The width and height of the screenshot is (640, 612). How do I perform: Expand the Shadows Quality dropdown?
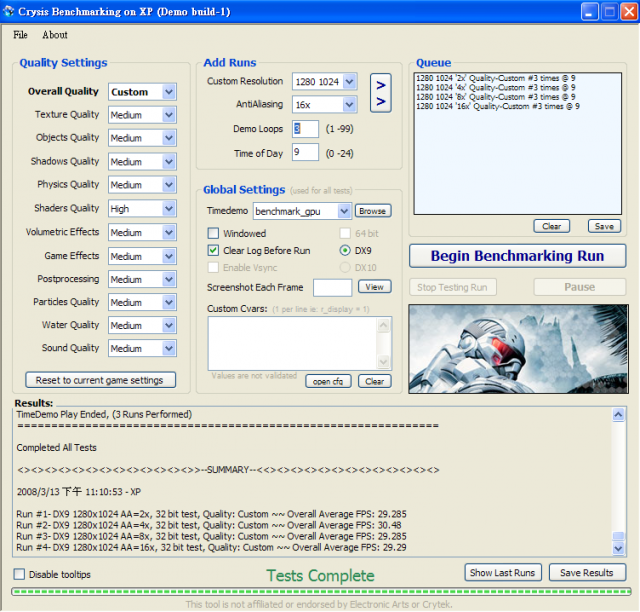point(169,162)
